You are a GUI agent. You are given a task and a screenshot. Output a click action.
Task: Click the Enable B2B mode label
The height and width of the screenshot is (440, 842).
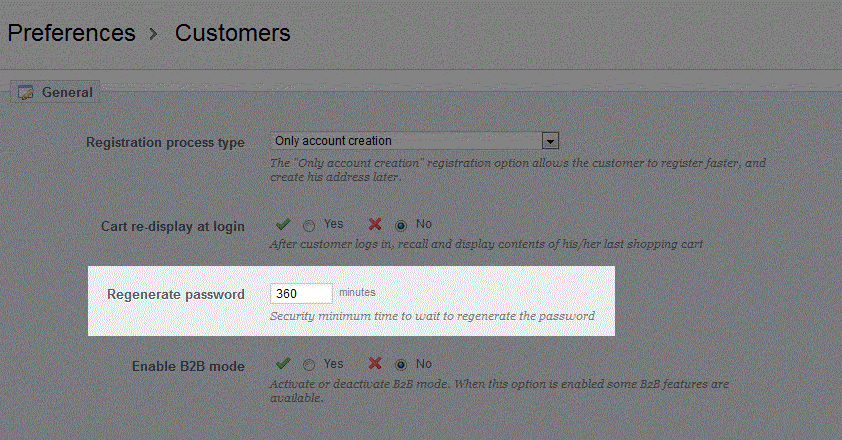click(188, 366)
